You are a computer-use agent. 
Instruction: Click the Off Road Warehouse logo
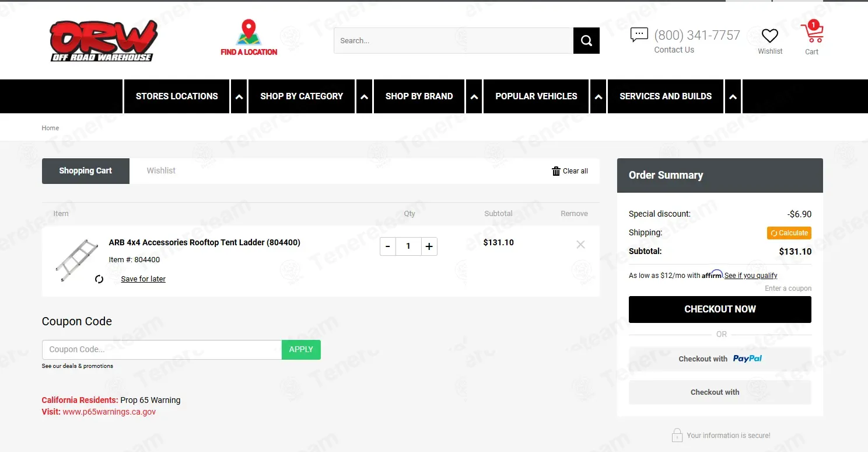(x=104, y=41)
